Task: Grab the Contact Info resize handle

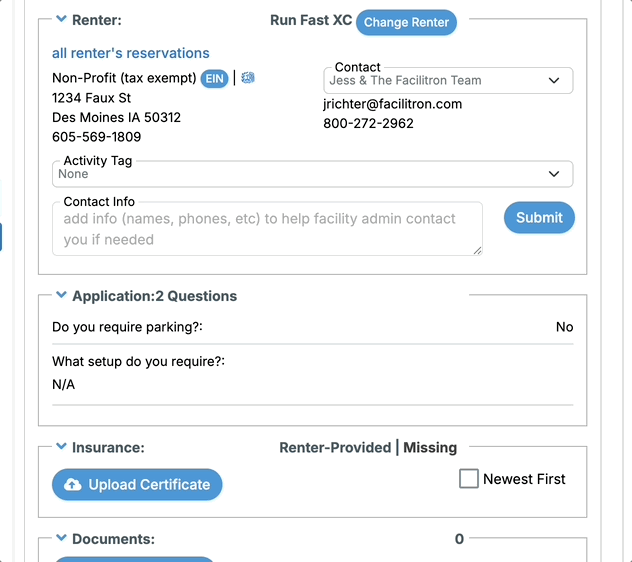Action: [x=478, y=251]
